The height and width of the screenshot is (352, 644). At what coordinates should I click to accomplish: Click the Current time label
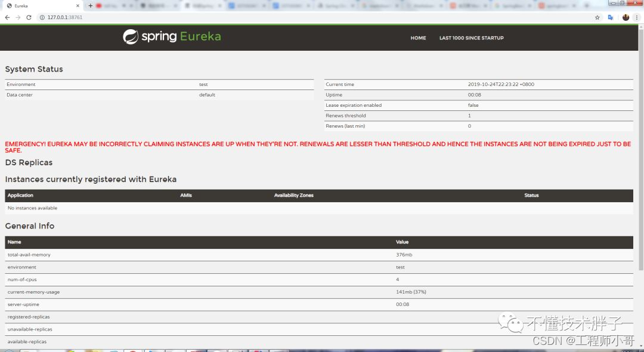[340, 84]
